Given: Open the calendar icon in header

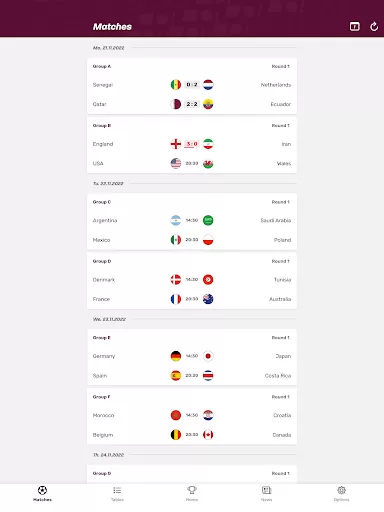Looking at the screenshot, I should click(355, 26).
